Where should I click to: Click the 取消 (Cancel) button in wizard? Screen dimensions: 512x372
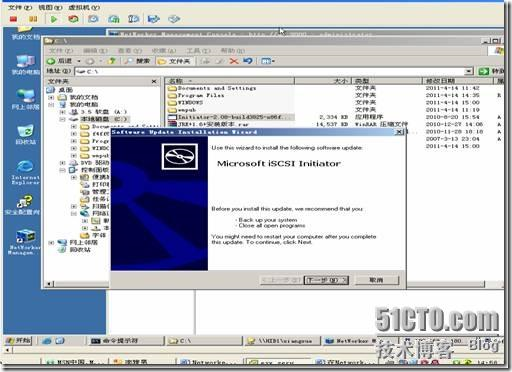[x=377, y=280]
